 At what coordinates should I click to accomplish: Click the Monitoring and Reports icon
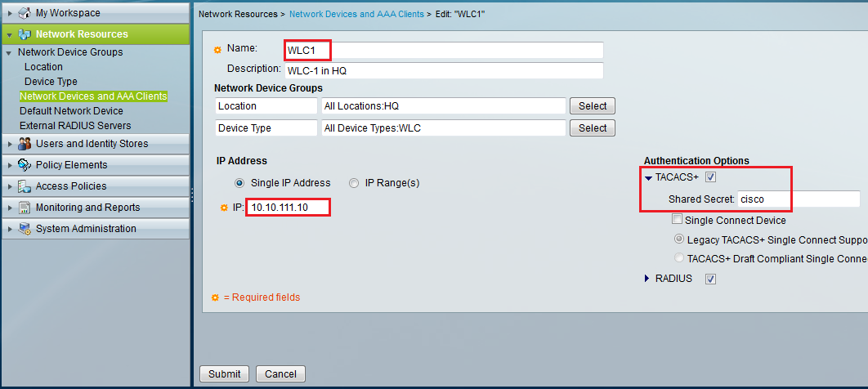(24, 208)
